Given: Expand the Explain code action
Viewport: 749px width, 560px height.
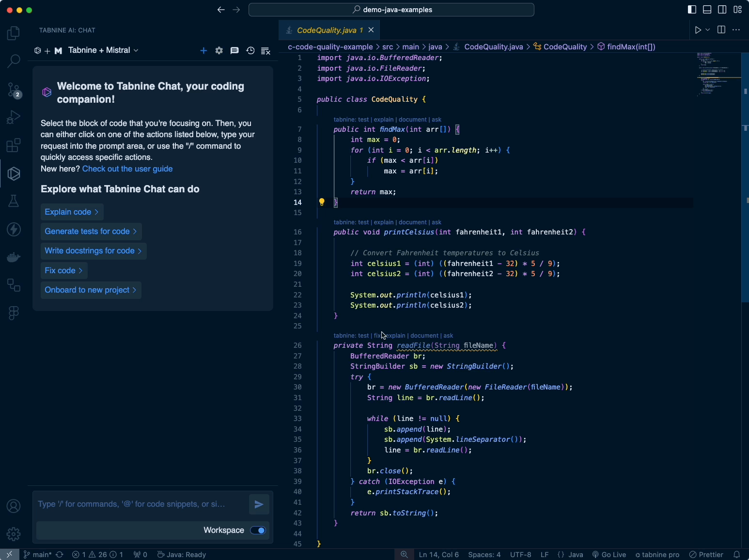Looking at the screenshot, I should pyautogui.click(x=72, y=212).
